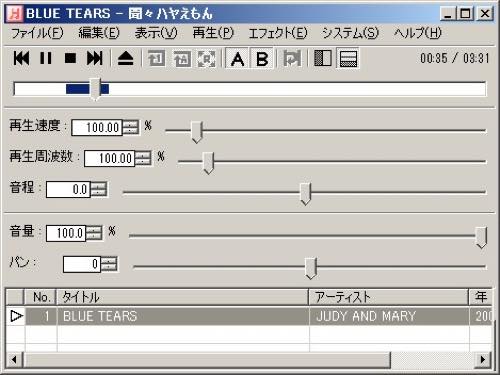The width and height of the screenshot is (500, 375).
Task: Toggle the playlist panel view icon
Action: (x=348, y=59)
